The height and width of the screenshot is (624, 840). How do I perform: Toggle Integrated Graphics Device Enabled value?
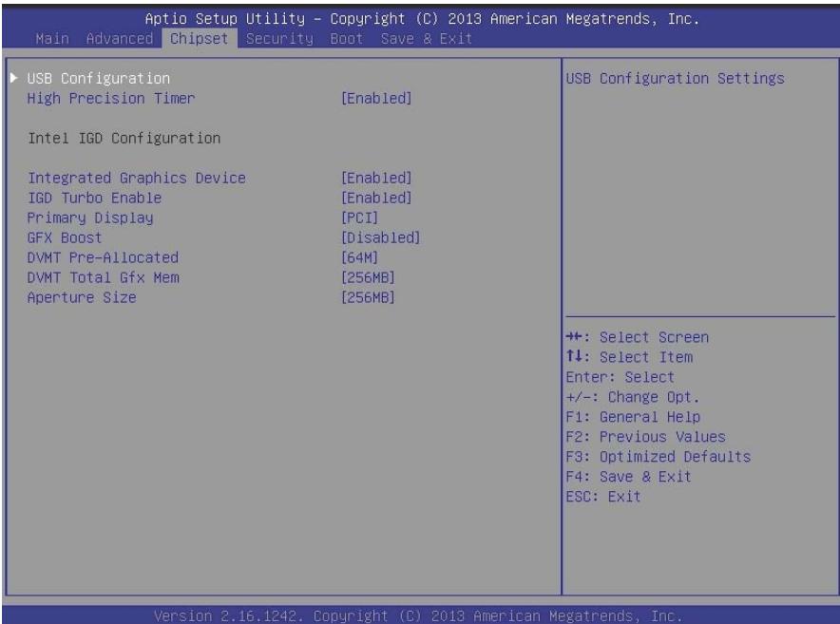point(376,178)
